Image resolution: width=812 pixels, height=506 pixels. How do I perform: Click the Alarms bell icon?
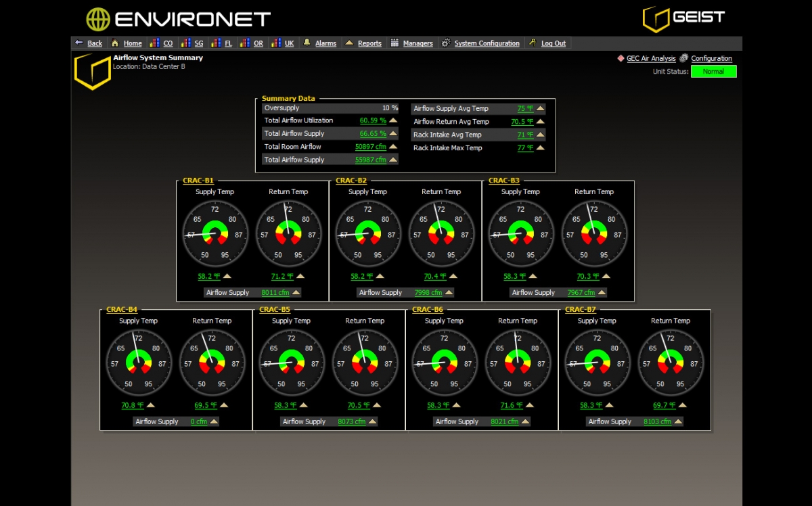307,43
